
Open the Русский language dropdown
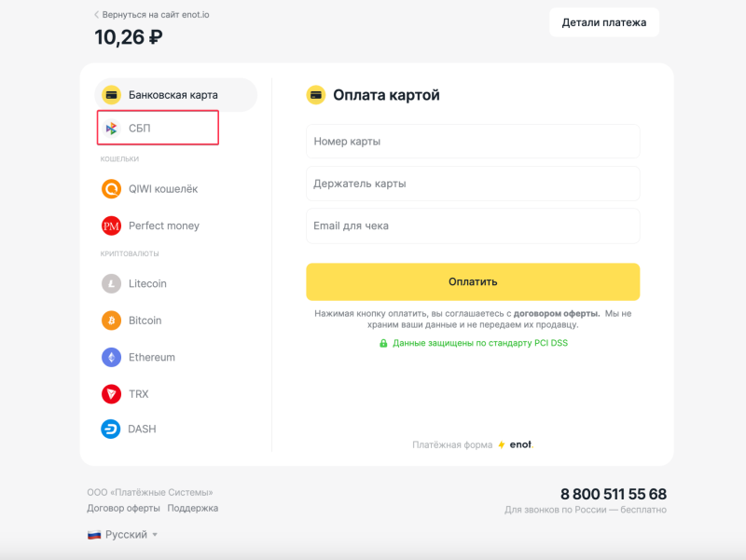pos(122,535)
